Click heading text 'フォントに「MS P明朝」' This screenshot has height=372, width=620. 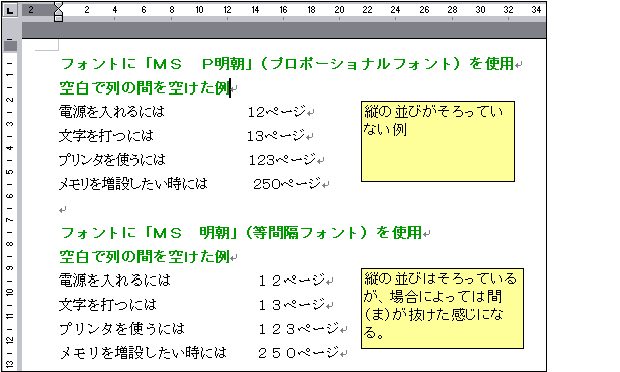pos(157,64)
